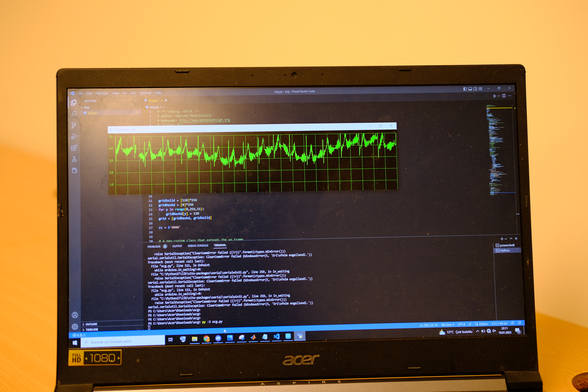
Task: Maximize the terminal panel size
Action: point(511,239)
